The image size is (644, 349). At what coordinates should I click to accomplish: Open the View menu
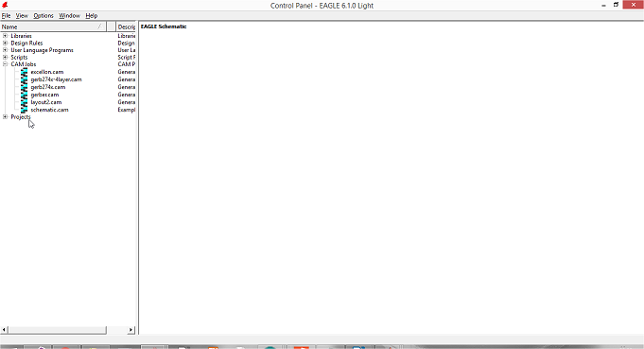click(x=22, y=15)
